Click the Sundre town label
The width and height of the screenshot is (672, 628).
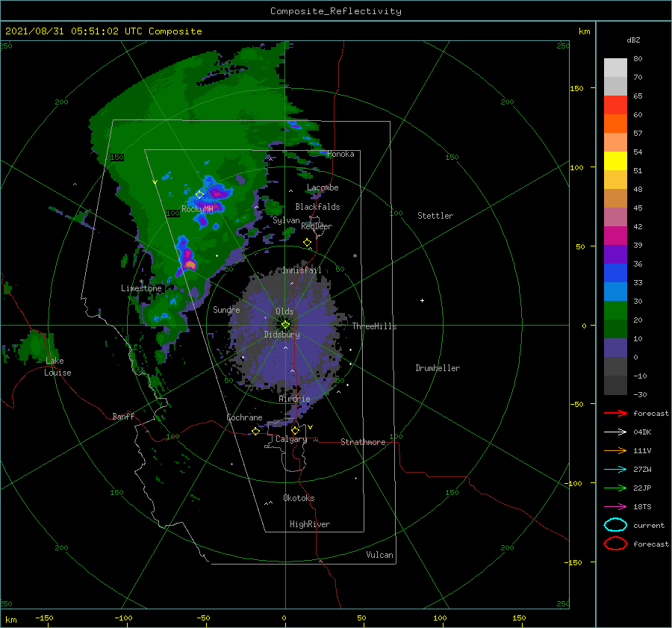[x=226, y=309]
